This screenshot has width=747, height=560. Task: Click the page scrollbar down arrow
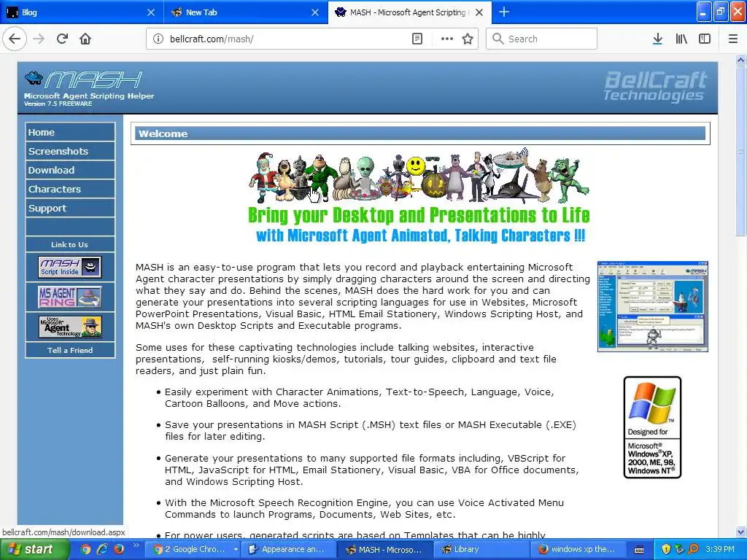740,532
